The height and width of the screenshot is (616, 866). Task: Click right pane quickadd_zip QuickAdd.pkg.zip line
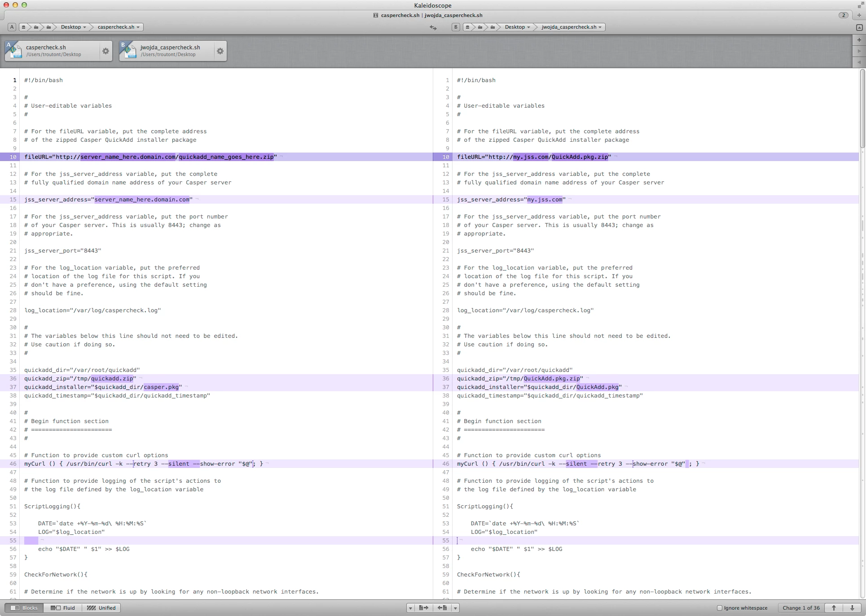point(520,379)
